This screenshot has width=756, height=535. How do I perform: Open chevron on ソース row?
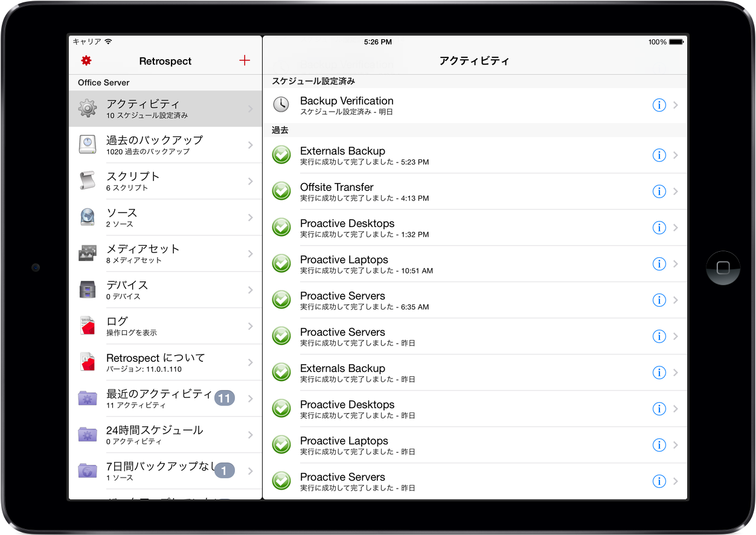[x=251, y=217]
